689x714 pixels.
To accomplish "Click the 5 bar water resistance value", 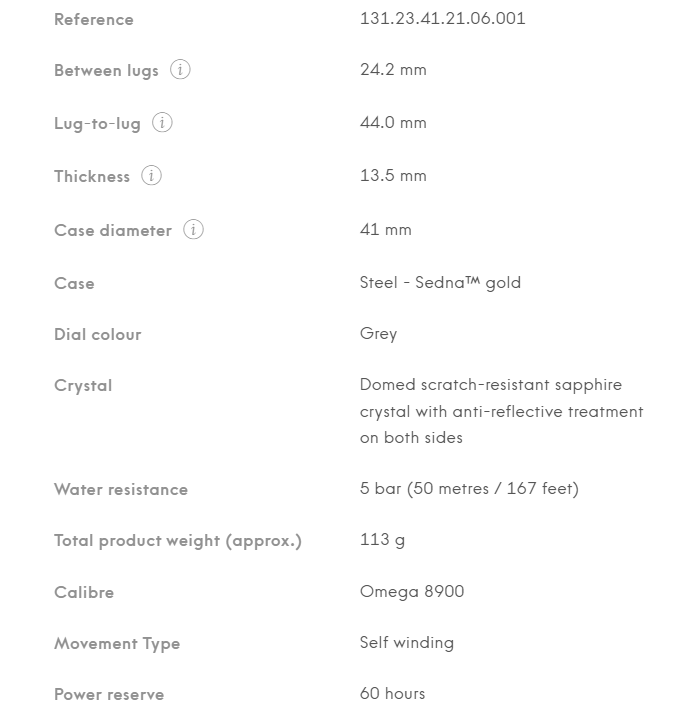I will pos(469,489).
